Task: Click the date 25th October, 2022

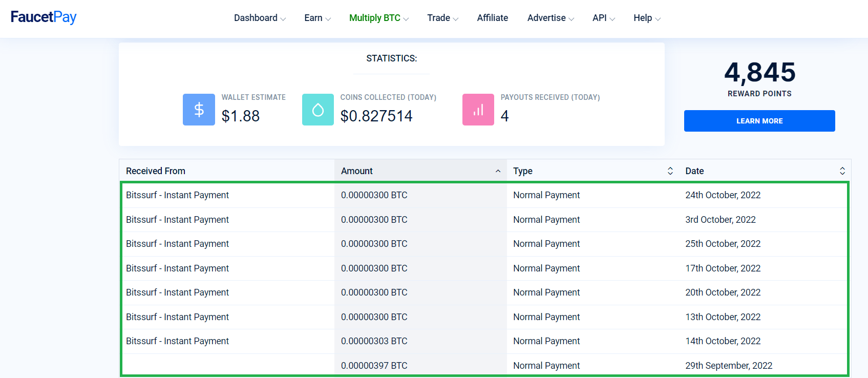Action: [x=723, y=244]
